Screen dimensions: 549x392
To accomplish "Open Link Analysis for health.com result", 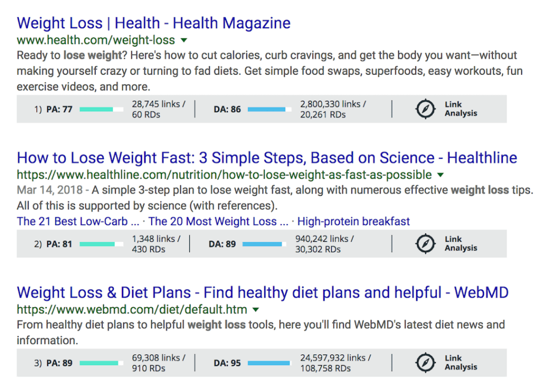I will click(x=461, y=109).
